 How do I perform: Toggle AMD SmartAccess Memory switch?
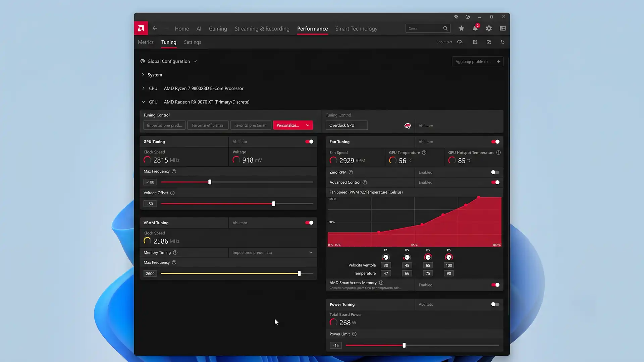coord(495,285)
